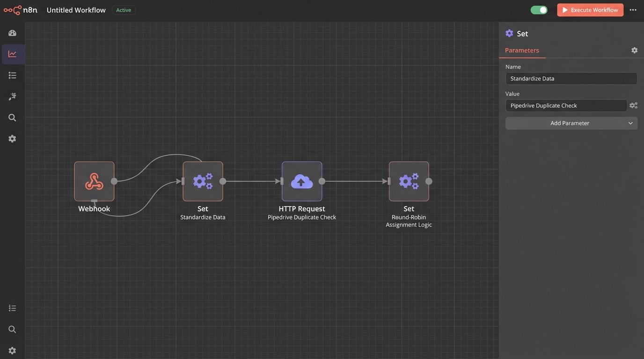The height and width of the screenshot is (359, 644).
Task: Click the n8n logo
Action: point(21,10)
